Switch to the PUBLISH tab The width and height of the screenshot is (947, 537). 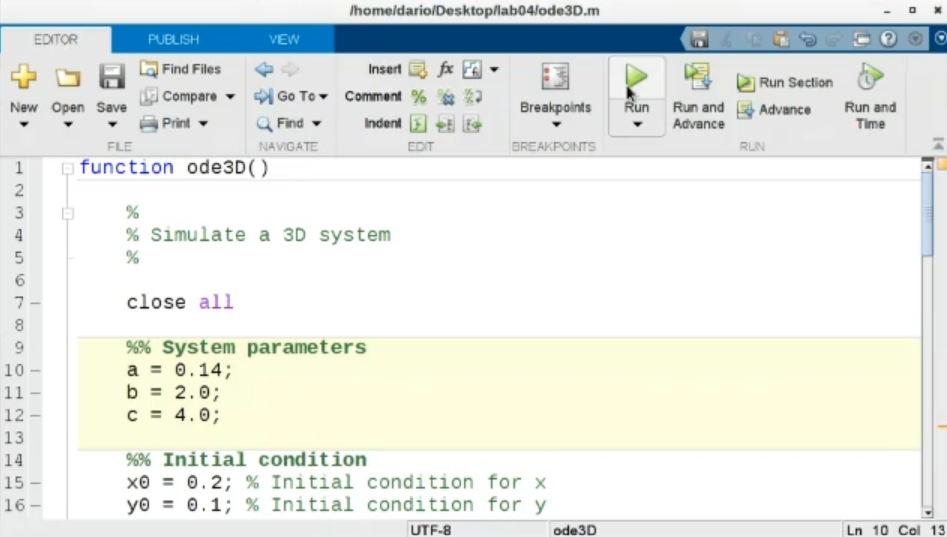(x=173, y=39)
